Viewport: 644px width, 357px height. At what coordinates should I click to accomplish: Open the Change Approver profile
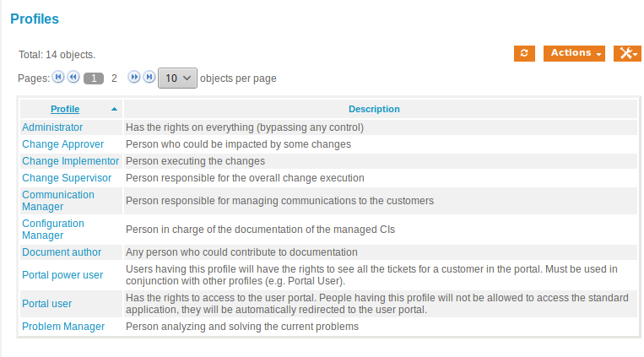pos(63,144)
